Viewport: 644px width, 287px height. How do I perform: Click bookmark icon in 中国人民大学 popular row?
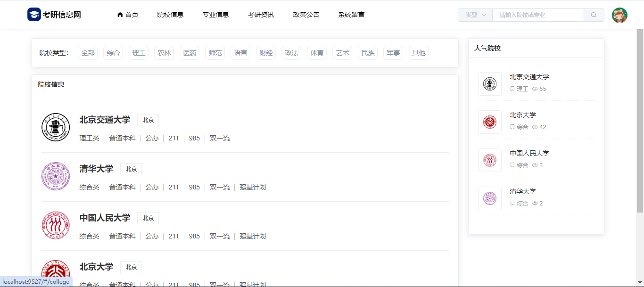pos(512,165)
